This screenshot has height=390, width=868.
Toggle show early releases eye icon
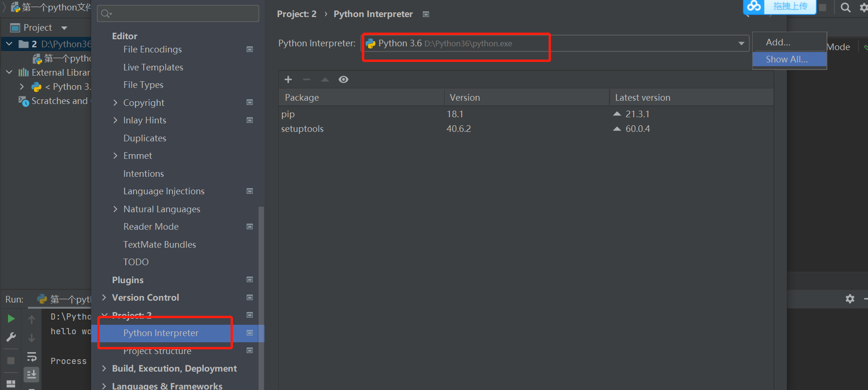coord(344,79)
